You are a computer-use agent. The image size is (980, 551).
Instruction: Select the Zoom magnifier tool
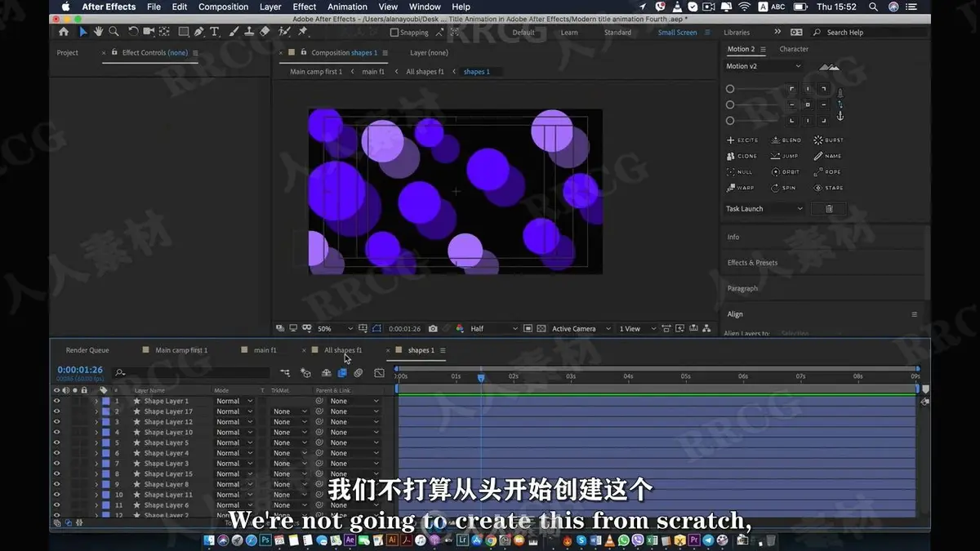[114, 32]
